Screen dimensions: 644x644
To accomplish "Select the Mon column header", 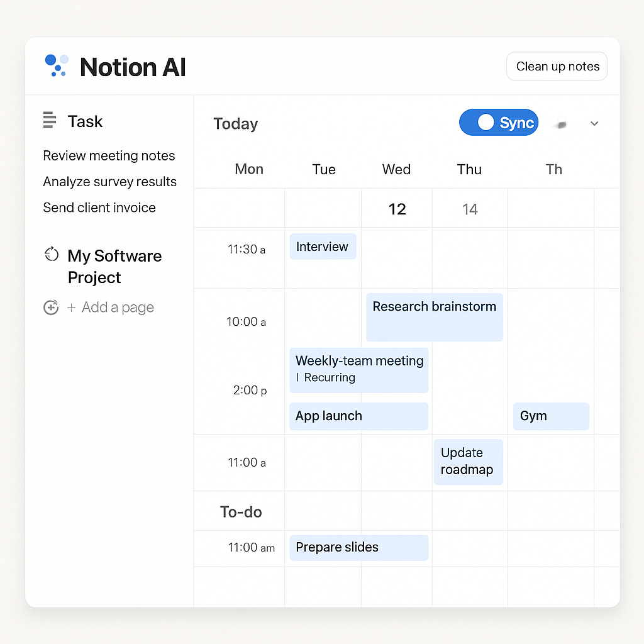I will click(249, 169).
